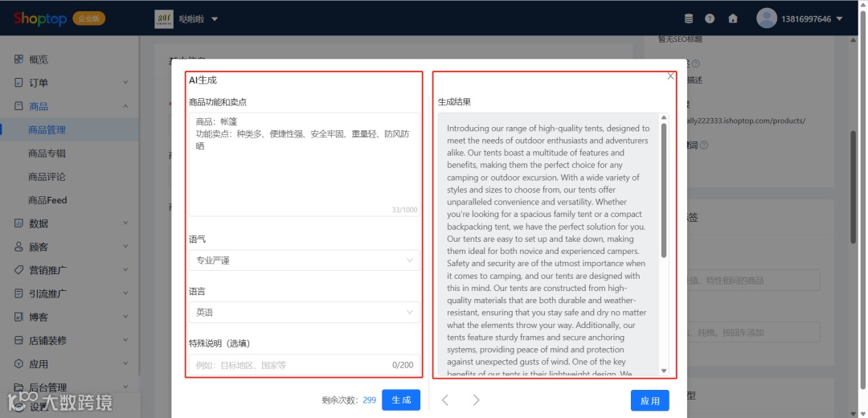The image size is (868, 418).
Task: Open store switcher dropdown 哒啦啦
Action: click(215, 18)
